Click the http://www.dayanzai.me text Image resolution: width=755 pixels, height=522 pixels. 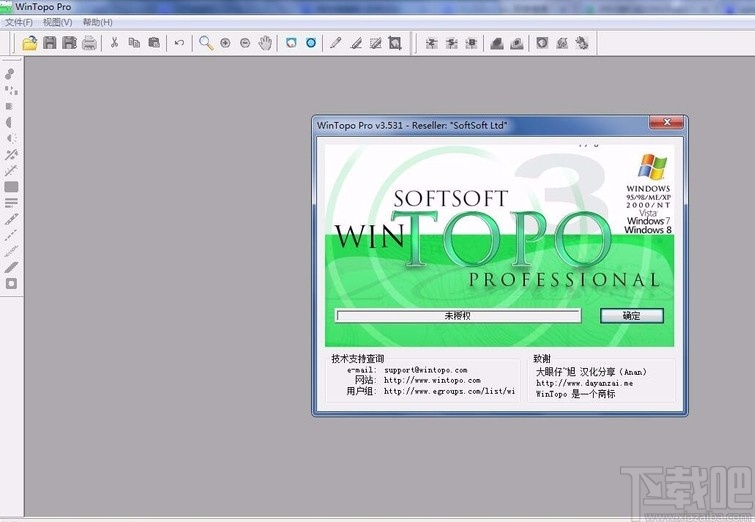point(584,383)
